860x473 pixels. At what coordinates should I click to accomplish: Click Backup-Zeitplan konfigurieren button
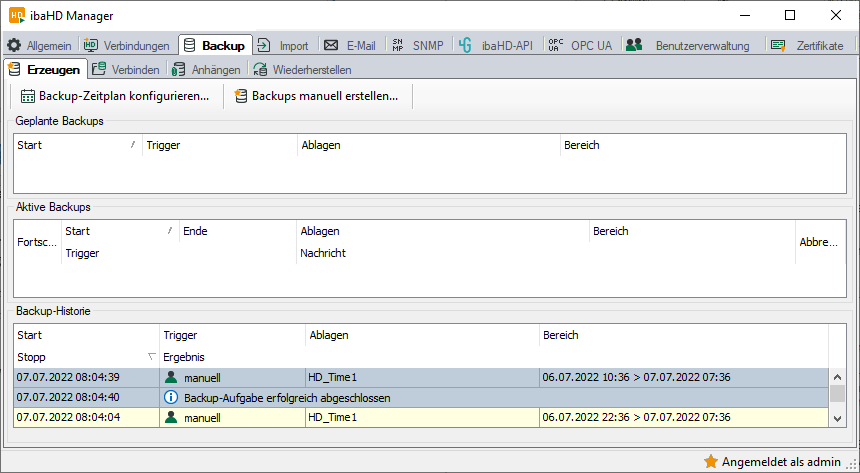tap(115, 96)
